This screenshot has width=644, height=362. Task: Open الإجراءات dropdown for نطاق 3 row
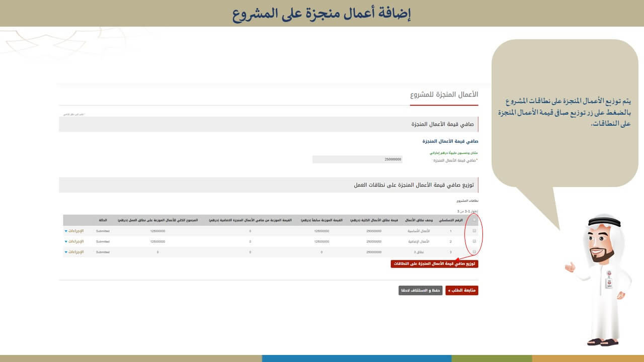(x=74, y=252)
